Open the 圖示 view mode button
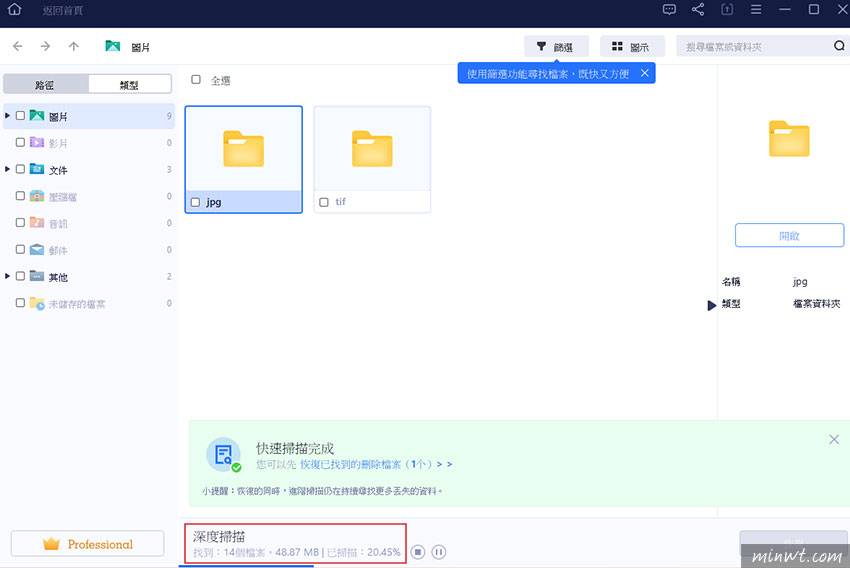The image size is (850, 568). point(632,47)
